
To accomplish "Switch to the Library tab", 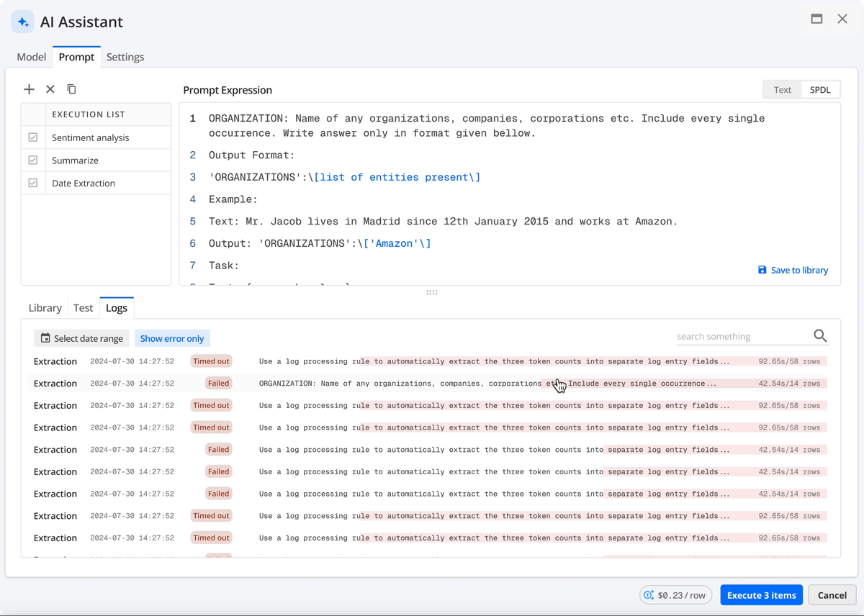I will [x=45, y=308].
